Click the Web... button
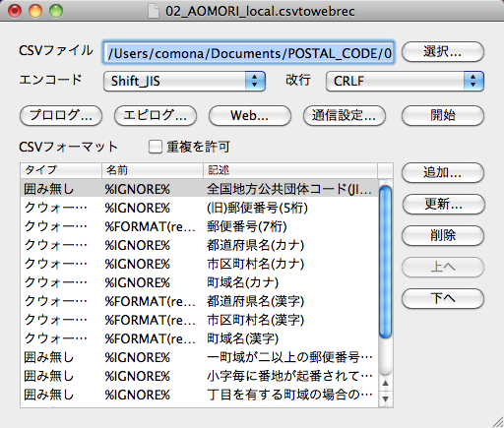Image resolution: width=504 pixels, height=428 pixels. (250, 115)
